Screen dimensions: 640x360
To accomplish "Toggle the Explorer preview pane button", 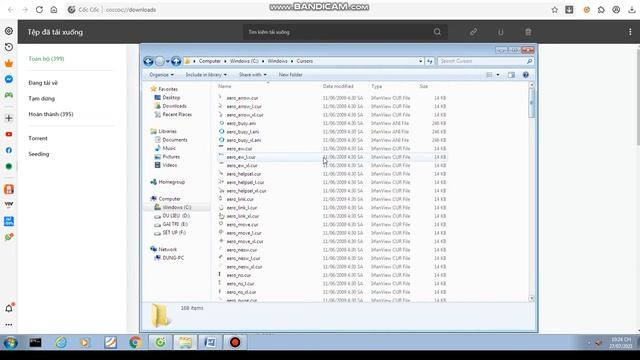I will coord(511,75).
